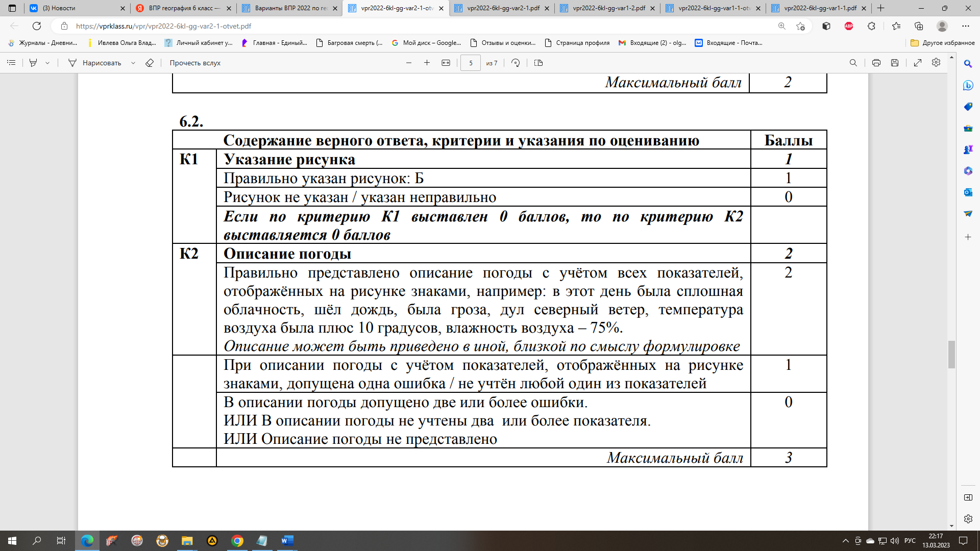Open PDF viewer settings gear
Image resolution: width=980 pixels, height=551 pixels.
coord(936,62)
